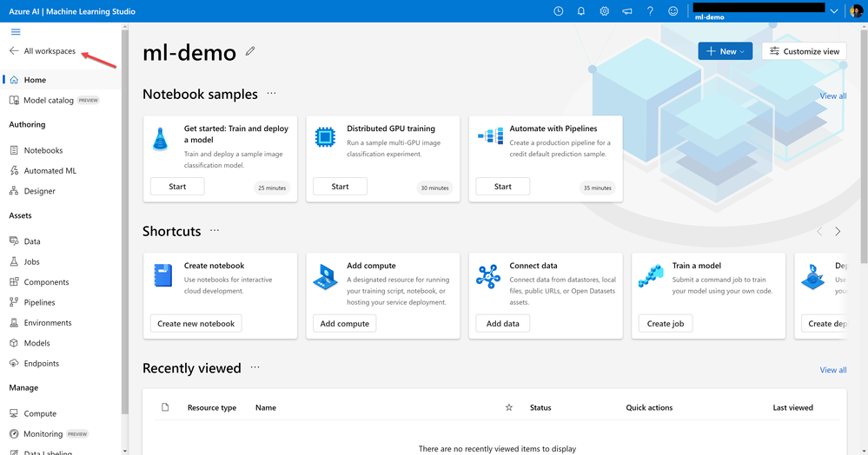Click the Monitoring icon in sidebar
The width and height of the screenshot is (868, 455).
click(x=14, y=434)
